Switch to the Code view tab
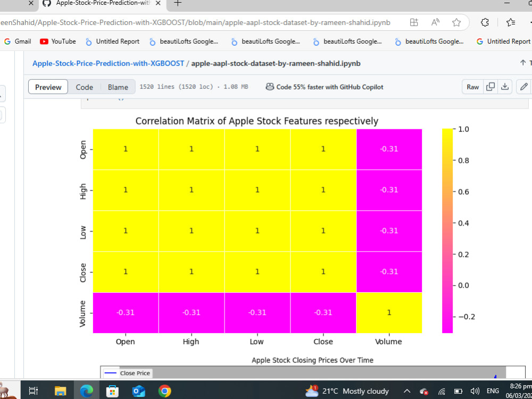The height and width of the screenshot is (399, 532). pyautogui.click(x=85, y=87)
